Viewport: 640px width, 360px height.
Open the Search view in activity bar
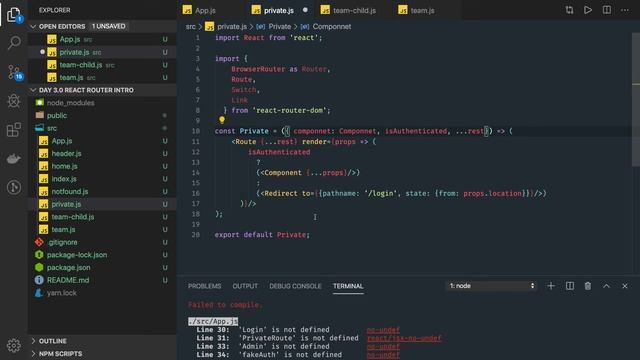pos(14,42)
